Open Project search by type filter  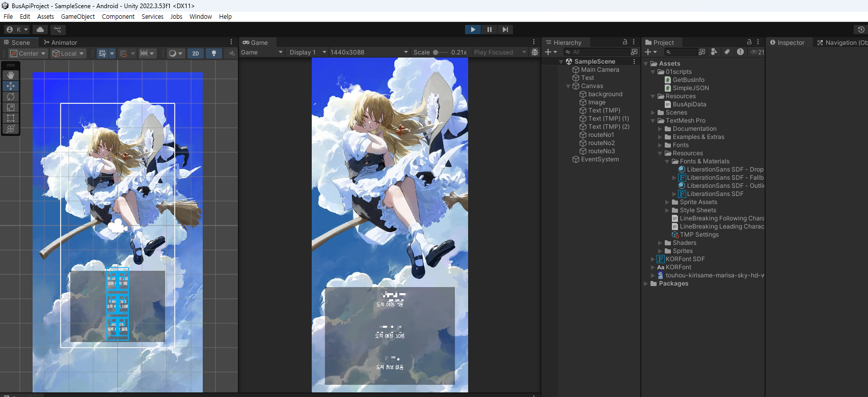coord(714,52)
